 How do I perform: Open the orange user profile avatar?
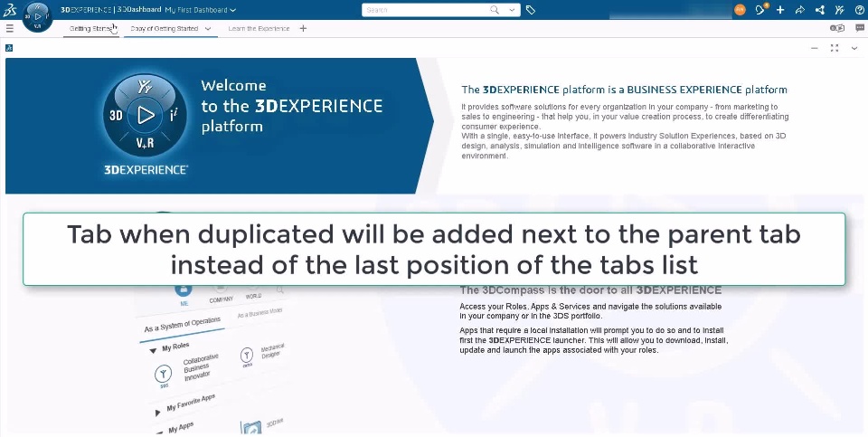tap(740, 9)
